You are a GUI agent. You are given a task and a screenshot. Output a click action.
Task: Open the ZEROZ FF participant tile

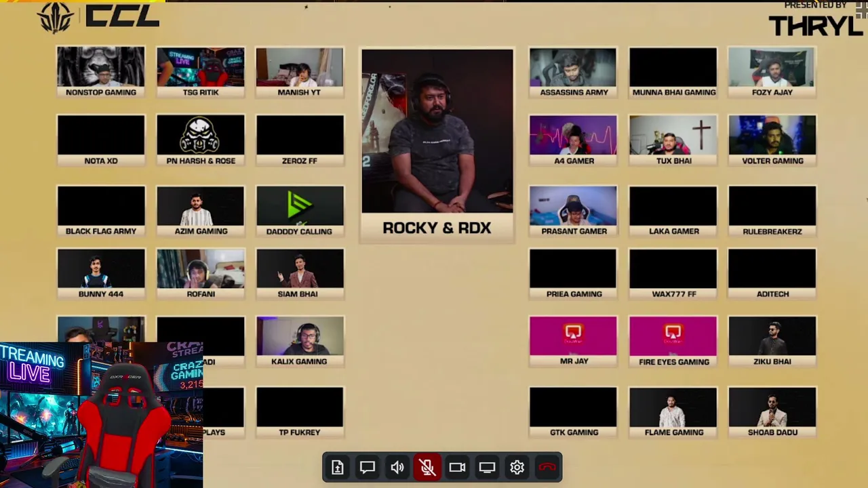coord(300,140)
